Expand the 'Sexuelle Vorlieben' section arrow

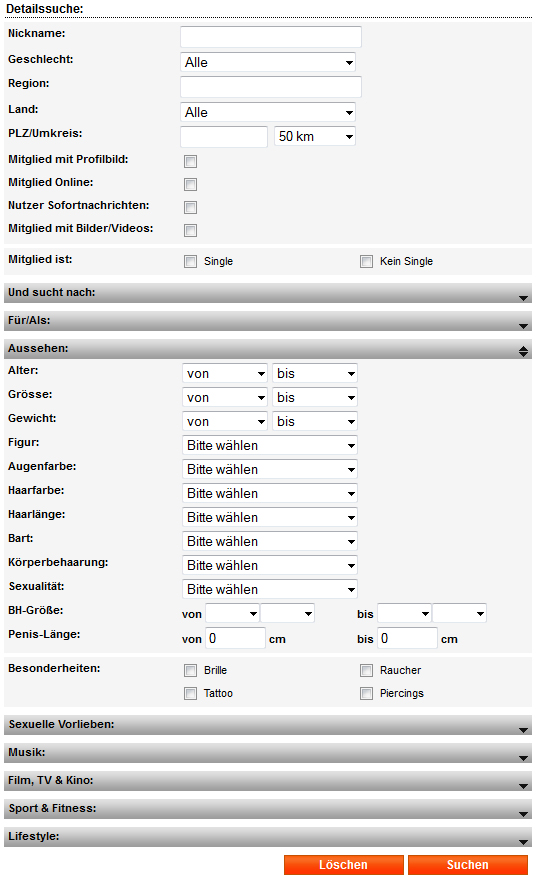(523, 730)
